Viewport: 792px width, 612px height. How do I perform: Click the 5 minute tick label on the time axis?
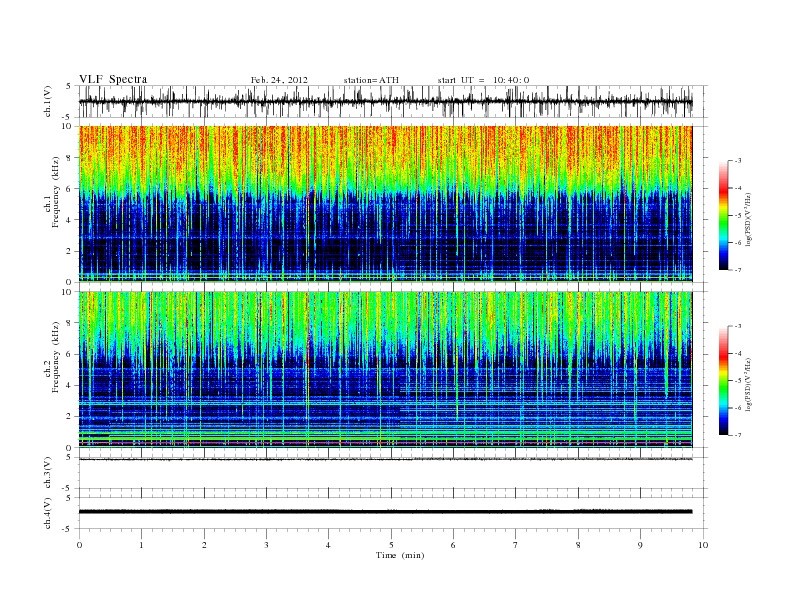391,545
